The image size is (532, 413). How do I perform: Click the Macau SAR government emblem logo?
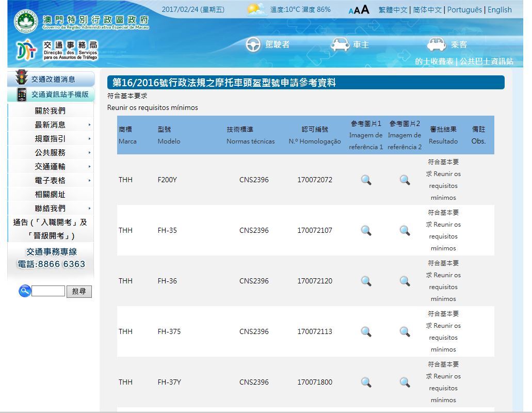pyautogui.click(x=24, y=21)
